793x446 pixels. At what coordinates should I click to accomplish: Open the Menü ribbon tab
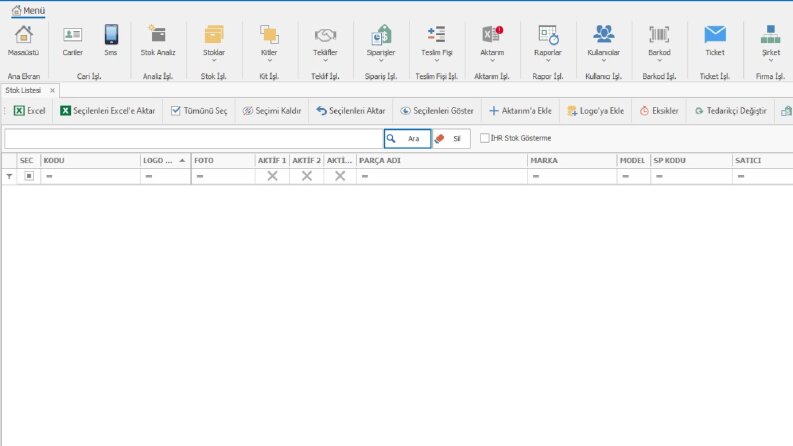(28, 11)
